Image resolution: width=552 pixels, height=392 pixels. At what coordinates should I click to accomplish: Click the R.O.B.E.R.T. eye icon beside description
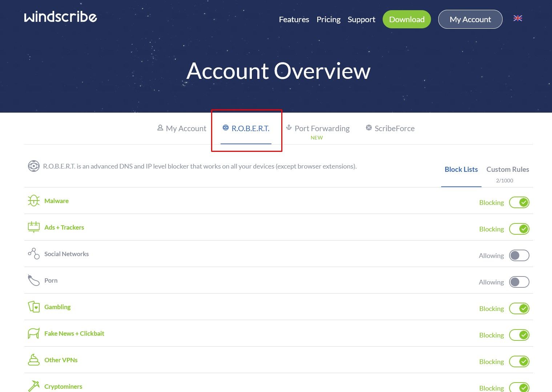34,166
